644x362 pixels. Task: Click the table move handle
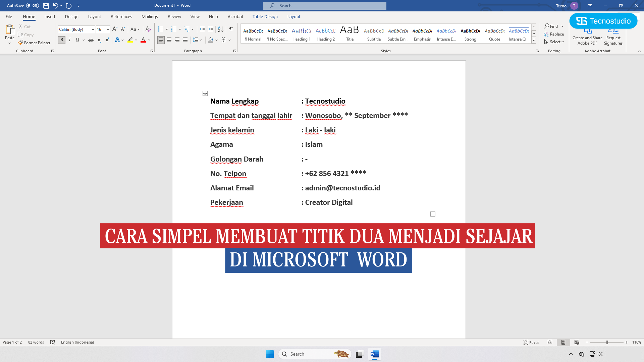coord(205,93)
